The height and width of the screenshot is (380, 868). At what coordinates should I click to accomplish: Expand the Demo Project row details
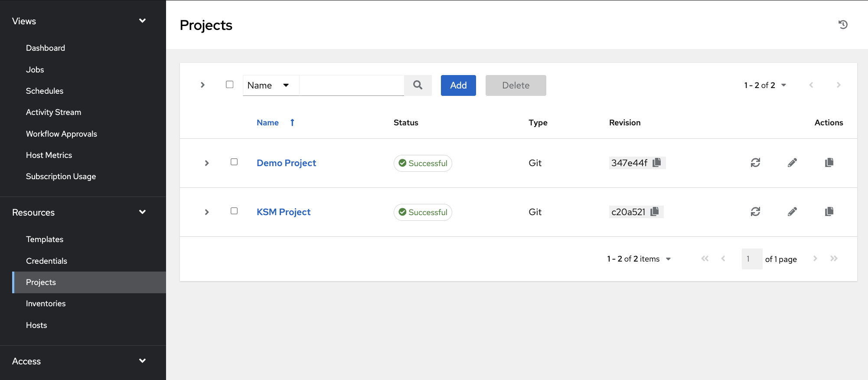(207, 163)
